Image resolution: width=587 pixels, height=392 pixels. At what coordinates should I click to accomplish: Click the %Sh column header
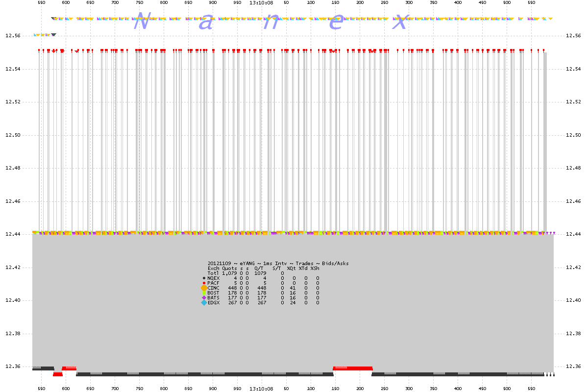click(315, 269)
